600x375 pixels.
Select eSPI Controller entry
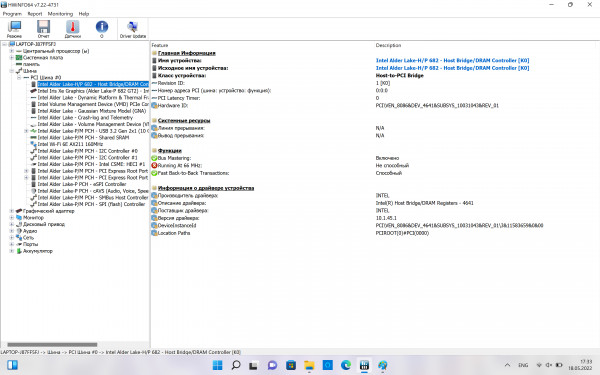point(82,184)
